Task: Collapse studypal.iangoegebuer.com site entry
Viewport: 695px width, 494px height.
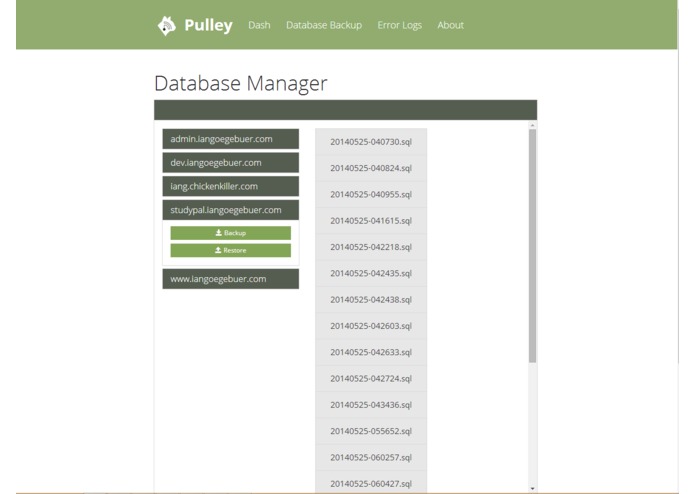Action: [x=230, y=210]
